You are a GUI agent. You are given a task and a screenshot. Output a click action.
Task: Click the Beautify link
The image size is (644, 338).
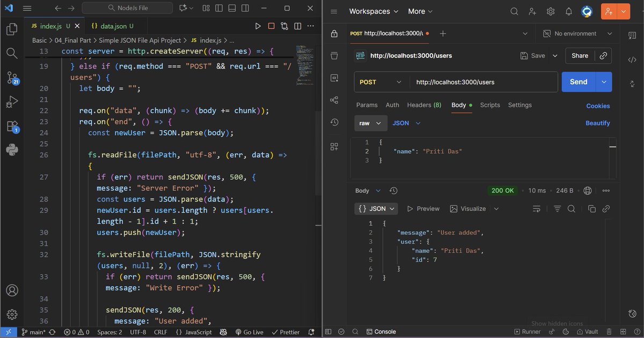click(597, 123)
